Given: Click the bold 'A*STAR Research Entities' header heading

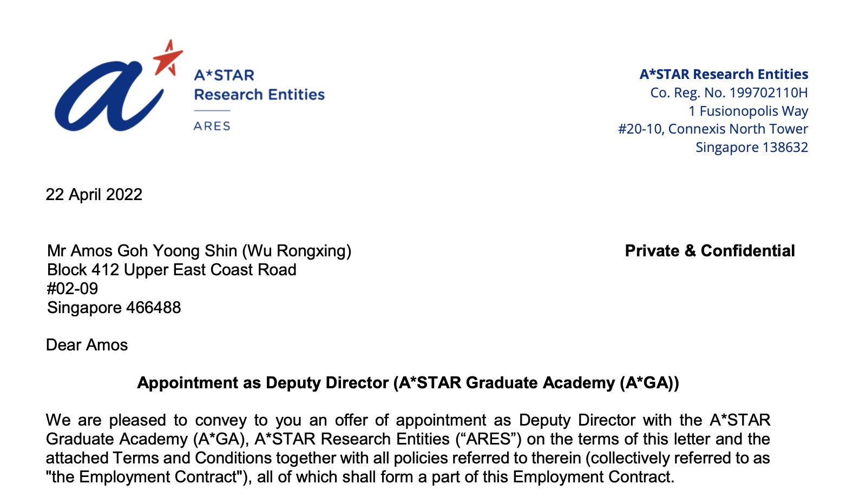Looking at the screenshot, I should [724, 74].
